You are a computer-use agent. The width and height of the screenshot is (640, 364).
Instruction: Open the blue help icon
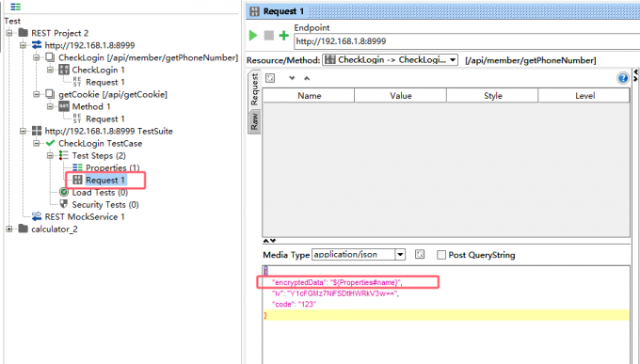(x=623, y=78)
